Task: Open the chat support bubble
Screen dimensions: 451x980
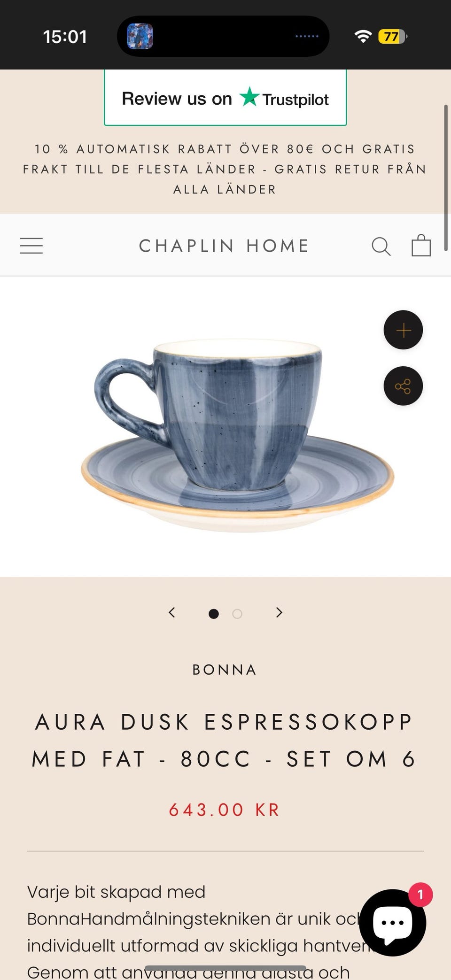Action: (392, 923)
